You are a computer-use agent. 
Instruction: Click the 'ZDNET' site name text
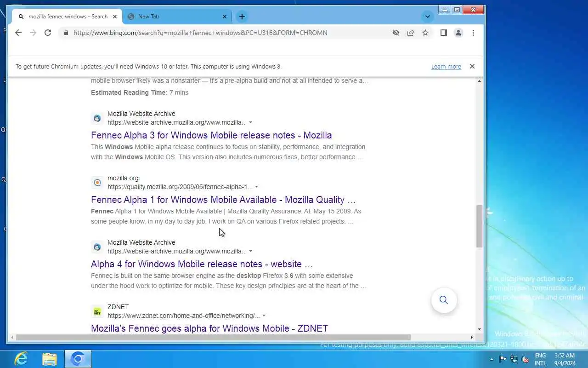point(118,307)
